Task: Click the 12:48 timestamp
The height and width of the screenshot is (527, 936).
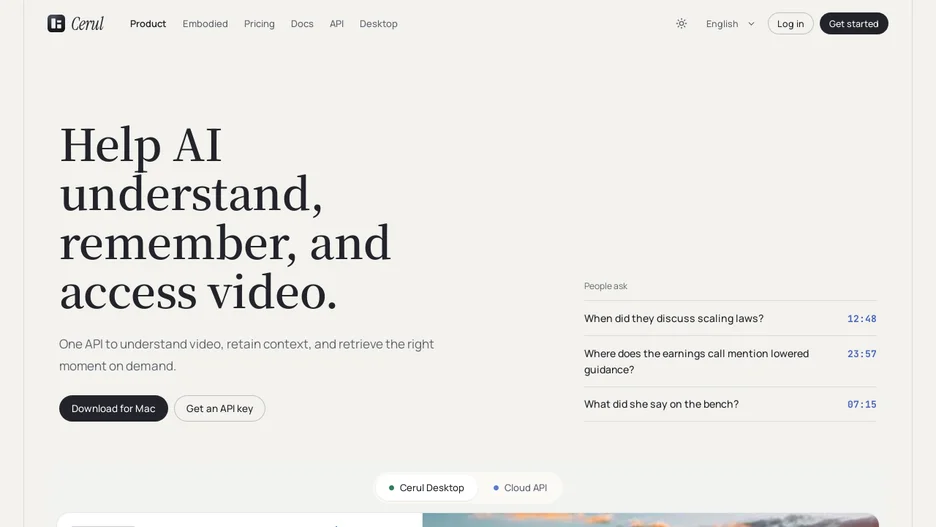Action: tap(861, 319)
